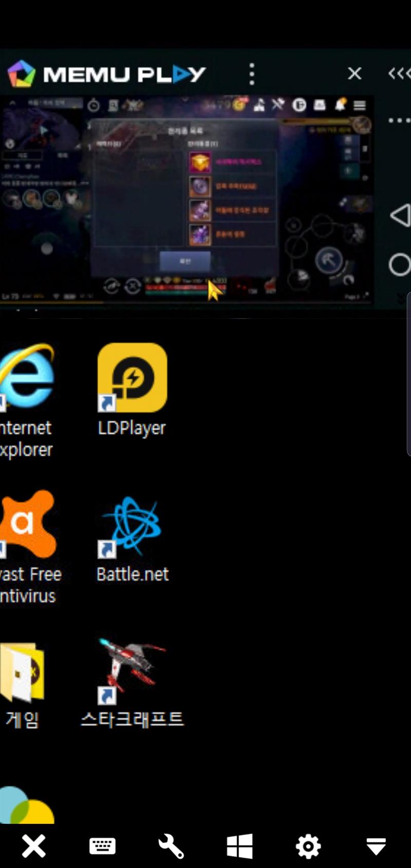
Task: Open the MEmu Play three-dot menu
Action: click(x=252, y=74)
